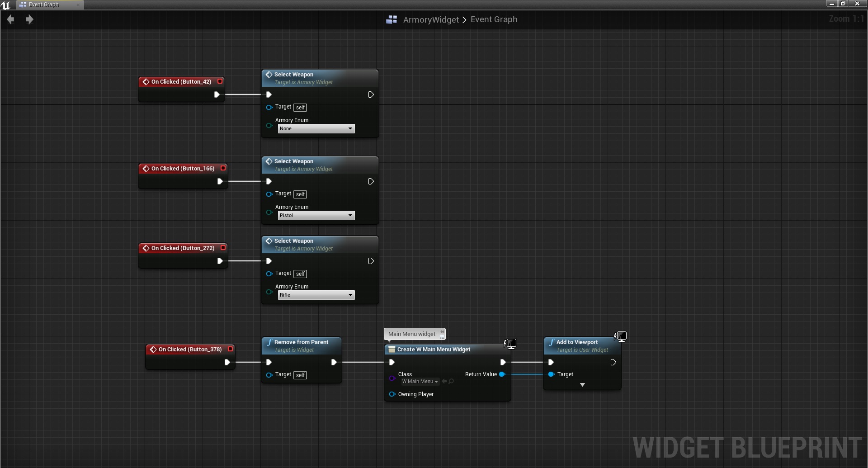The height and width of the screenshot is (468, 868).
Task: Click the On Clicked (Button_166) delegate pin
Action: tap(223, 168)
